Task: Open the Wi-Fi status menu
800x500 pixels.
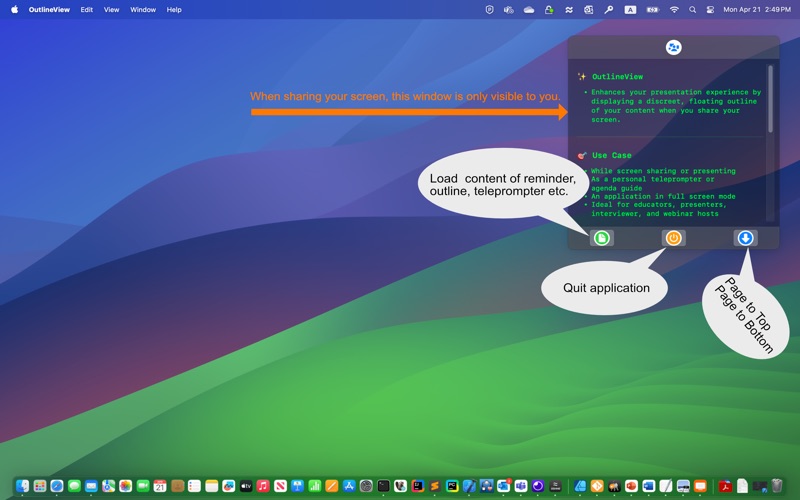Action: coord(674,9)
